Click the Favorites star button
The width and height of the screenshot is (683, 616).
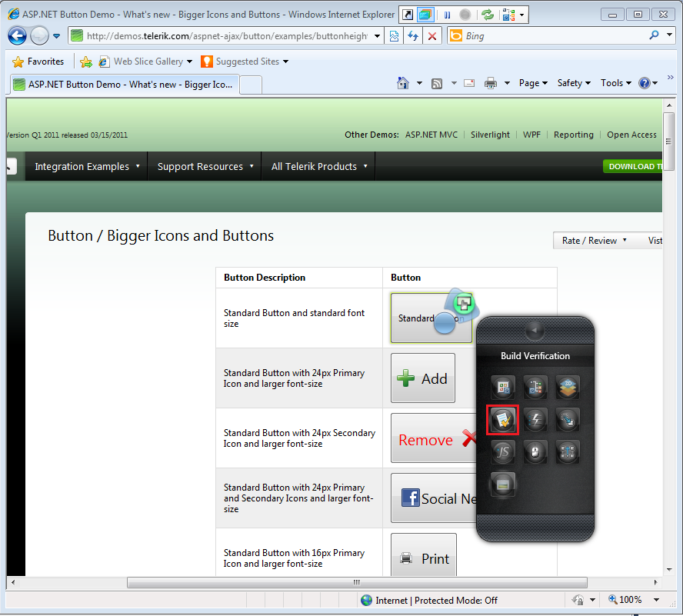(38, 62)
